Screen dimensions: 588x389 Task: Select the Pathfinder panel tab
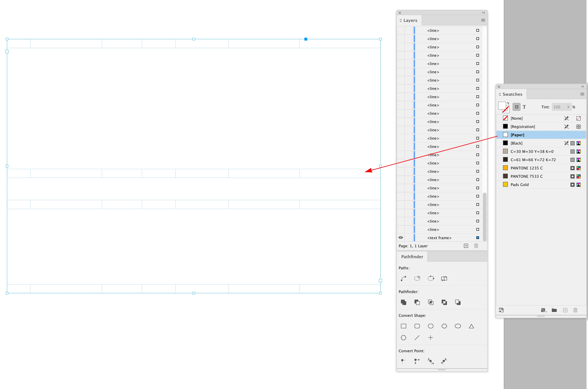(x=412, y=257)
